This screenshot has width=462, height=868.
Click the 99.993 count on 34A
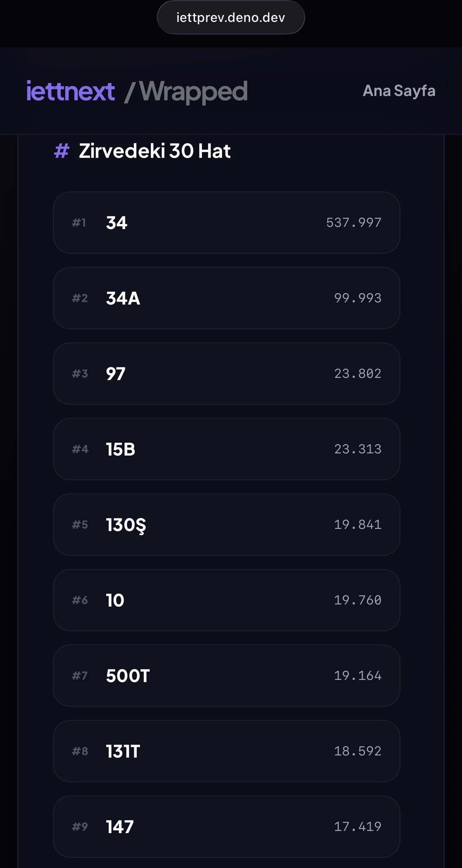(x=357, y=298)
